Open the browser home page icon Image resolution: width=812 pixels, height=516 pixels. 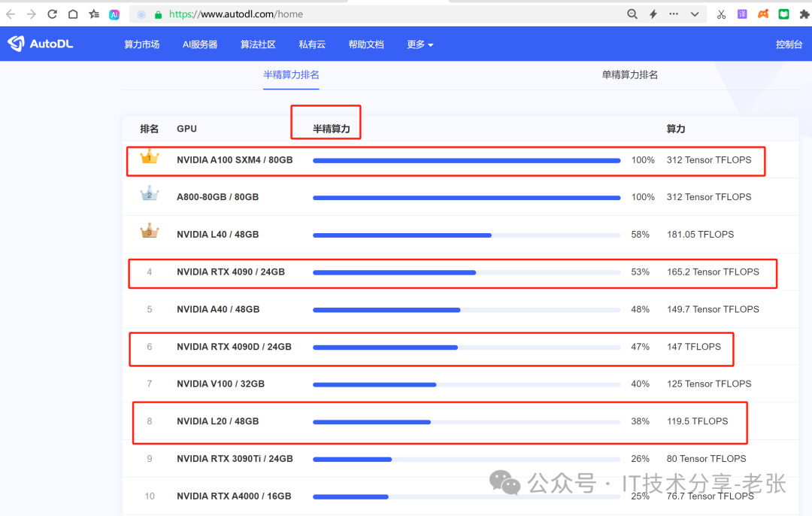pyautogui.click(x=73, y=14)
